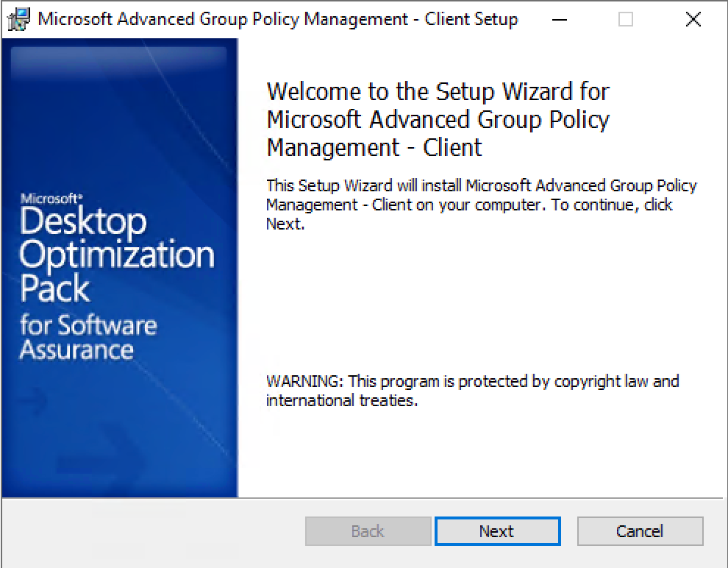Click the disabled Back button
728x568 pixels.
[x=368, y=531]
